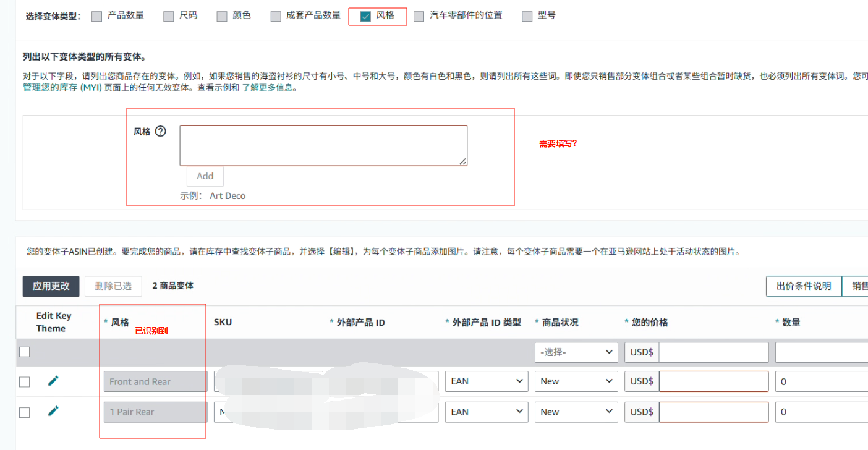Toggle the select-all checkbox in the header row
The width and height of the screenshot is (868, 450).
(24, 352)
